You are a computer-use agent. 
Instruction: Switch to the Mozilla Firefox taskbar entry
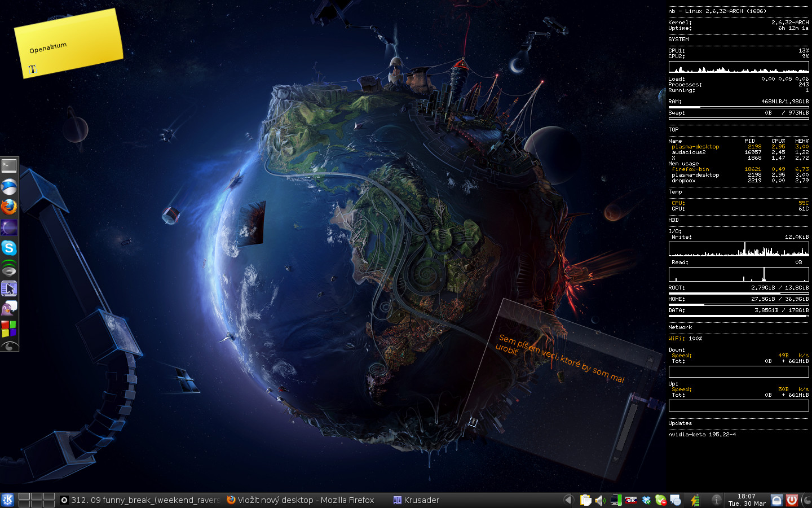click(301, 500)
